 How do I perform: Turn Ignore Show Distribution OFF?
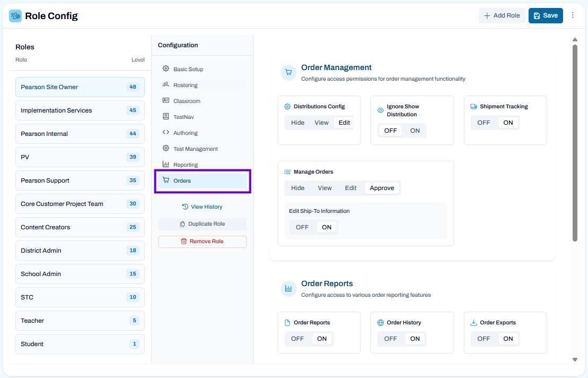(391, 131)
